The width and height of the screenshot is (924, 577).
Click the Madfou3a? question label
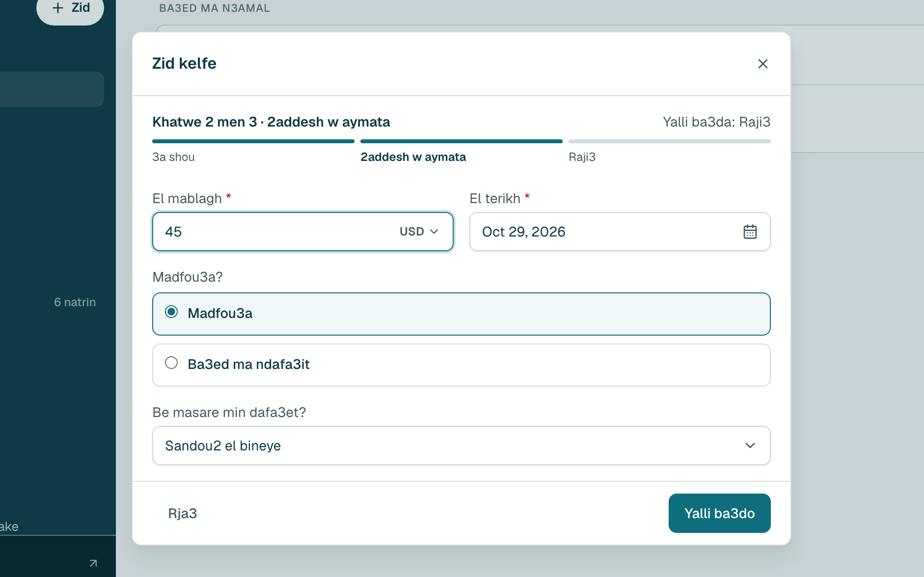188,277
